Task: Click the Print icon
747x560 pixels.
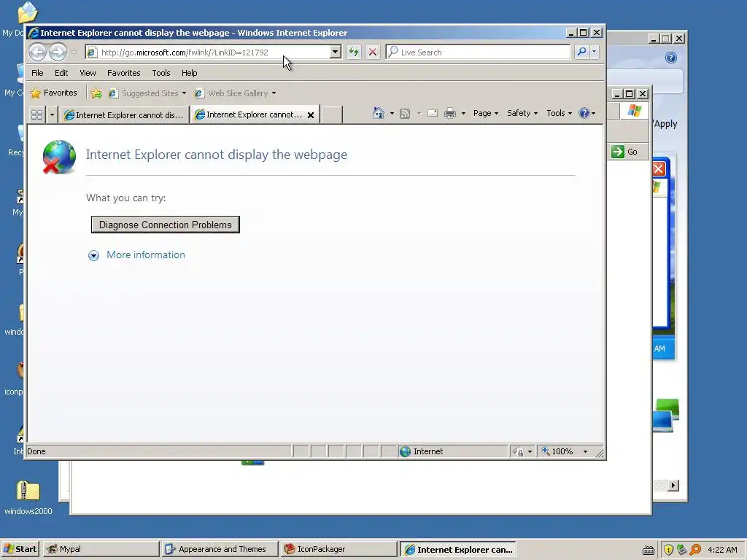Action: pyautogui.click(x=450, y=113)
